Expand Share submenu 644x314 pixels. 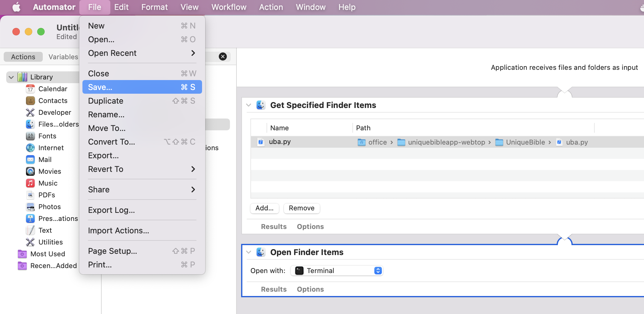click(142, 190)
